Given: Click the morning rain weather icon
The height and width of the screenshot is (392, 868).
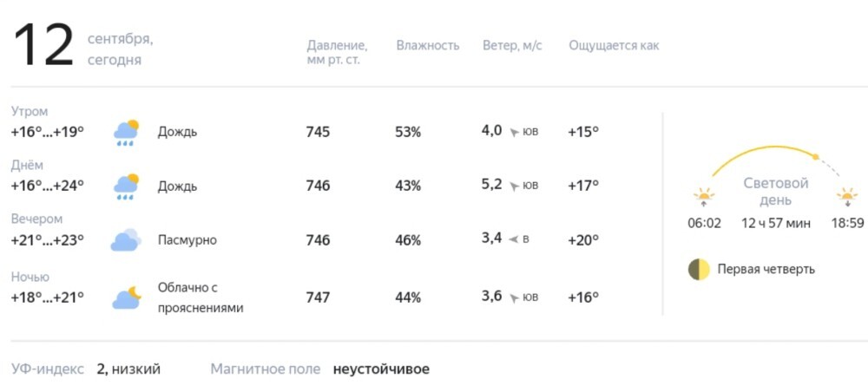Looking at the screenshot, I should click(x=126, y=133).
